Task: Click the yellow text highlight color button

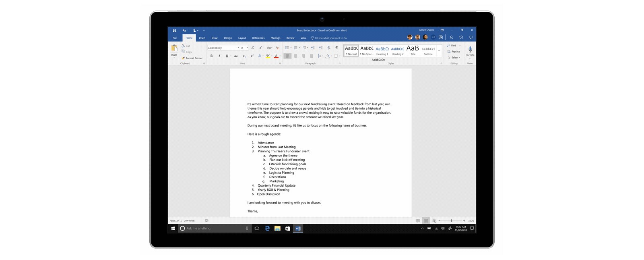Action: [x=268, y=56]
